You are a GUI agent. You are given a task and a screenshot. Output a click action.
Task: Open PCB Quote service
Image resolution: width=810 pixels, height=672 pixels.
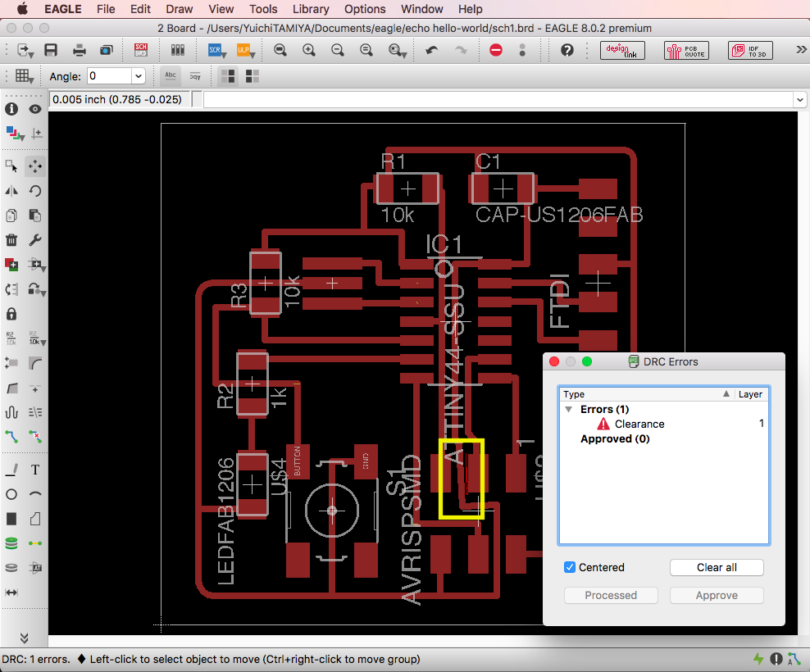pos(686,51)
